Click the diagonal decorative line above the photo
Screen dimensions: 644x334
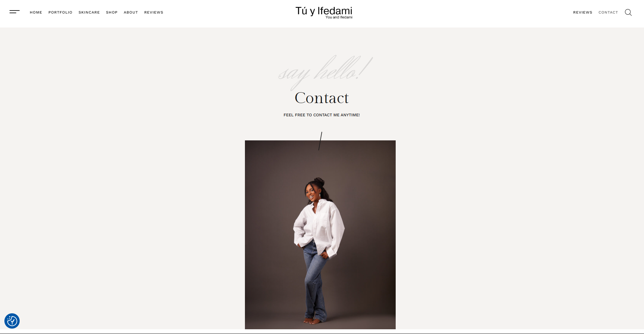coord(320,141)
